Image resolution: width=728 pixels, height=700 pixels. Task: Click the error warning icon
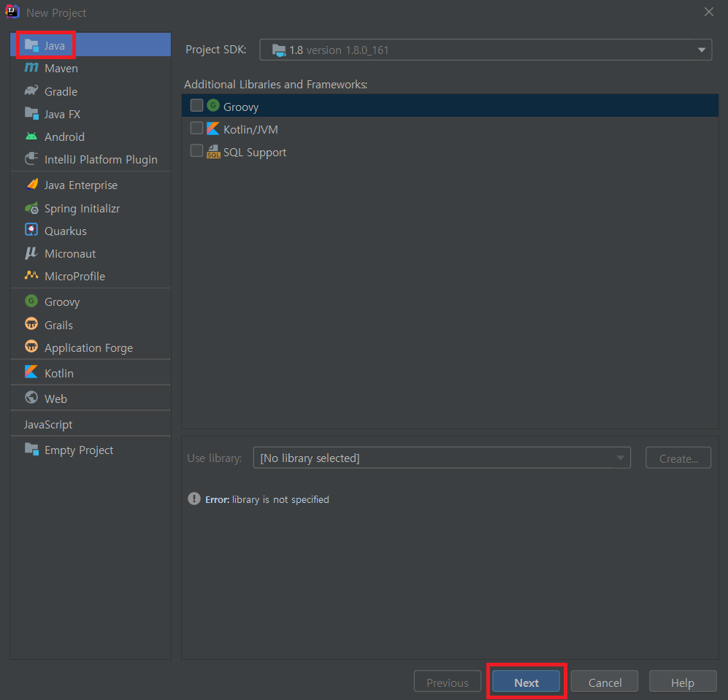tap(194, 499)
